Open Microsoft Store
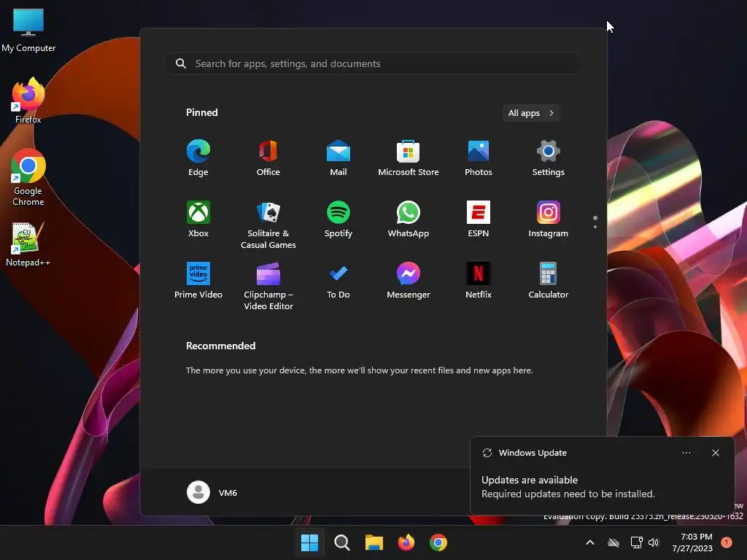 [x=409, y=158]
